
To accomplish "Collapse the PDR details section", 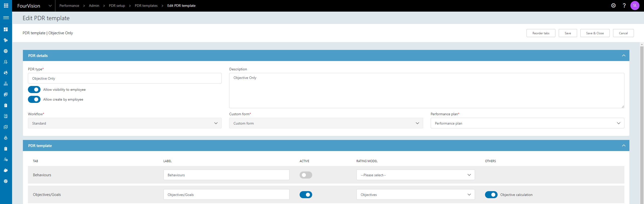I will coord(624,55).
